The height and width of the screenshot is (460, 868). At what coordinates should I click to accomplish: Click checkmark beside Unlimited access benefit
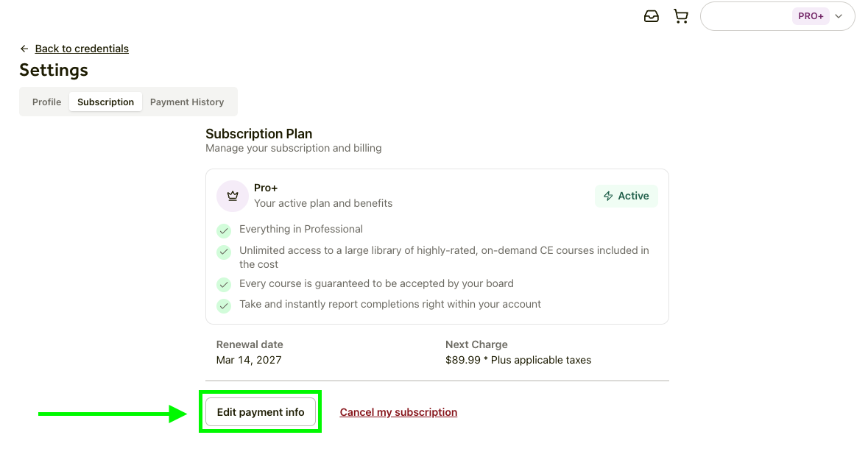point(224,252)
